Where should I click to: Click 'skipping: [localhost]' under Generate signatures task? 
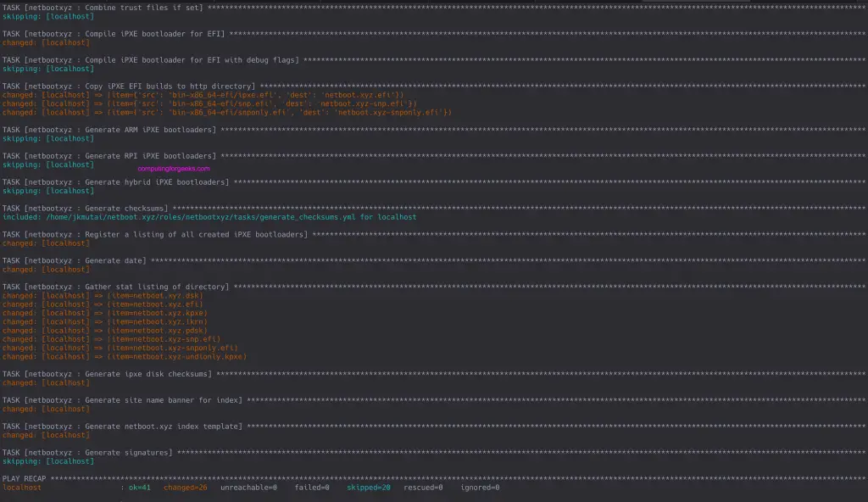[48, 461]
